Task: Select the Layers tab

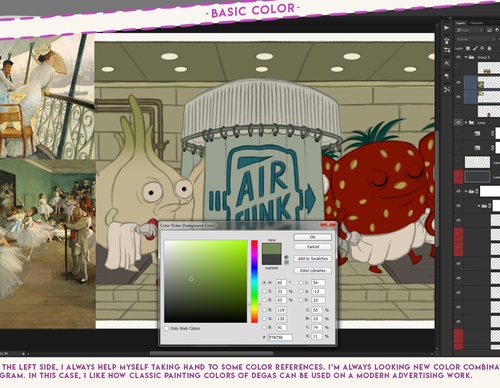Action: tap(460, 23)
